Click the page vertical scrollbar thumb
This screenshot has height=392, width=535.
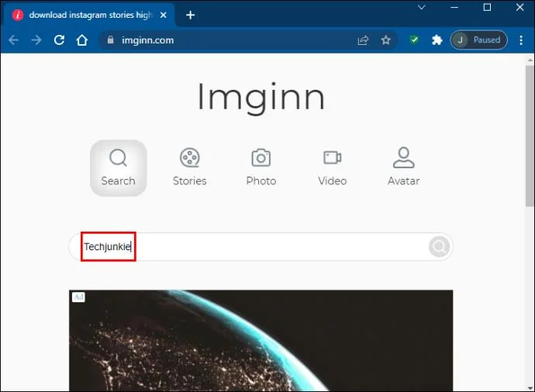click(x=530, y=136)
